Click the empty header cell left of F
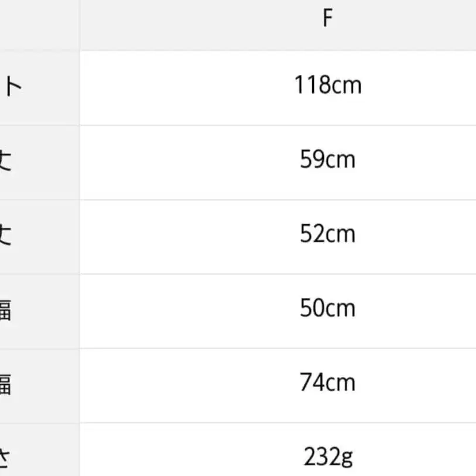The height and width of the screenshot is (476, 476). [x=39, y=23]
